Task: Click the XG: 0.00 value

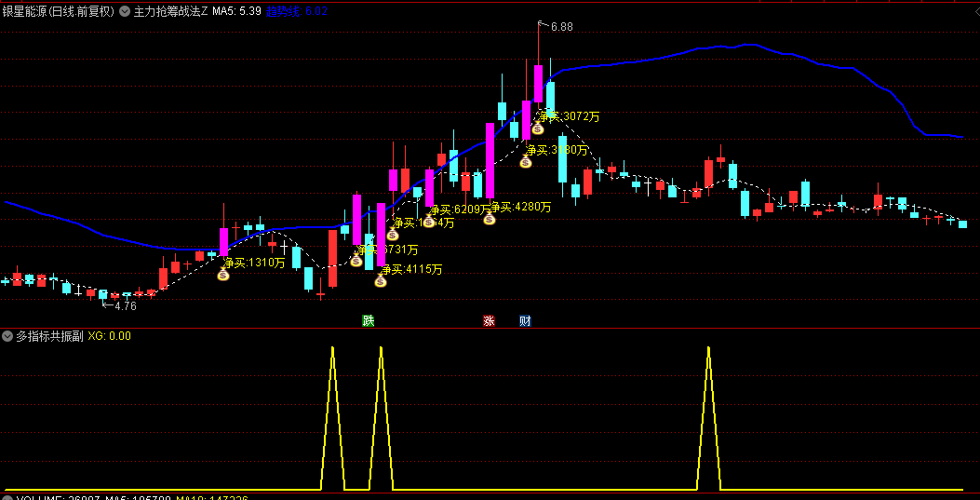Action: [110, 336]
